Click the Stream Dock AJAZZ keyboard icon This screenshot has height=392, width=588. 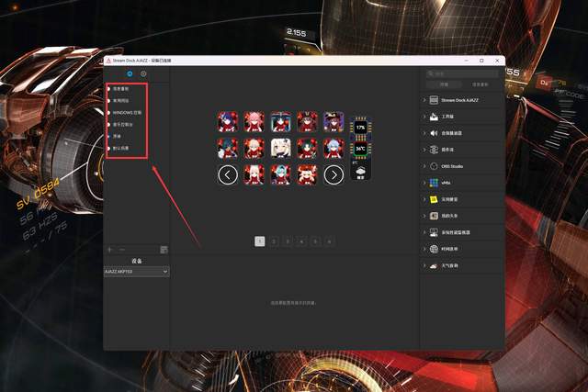[x=434, y=100]
